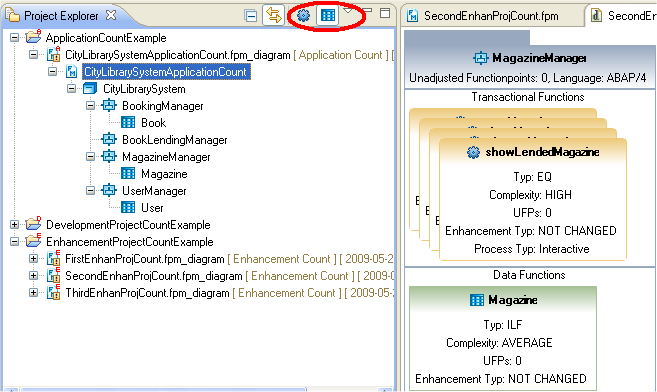Click the DevelopmentProjectCountExample folder icon
This screenshot has width=657, height=392.
point(33,224)
